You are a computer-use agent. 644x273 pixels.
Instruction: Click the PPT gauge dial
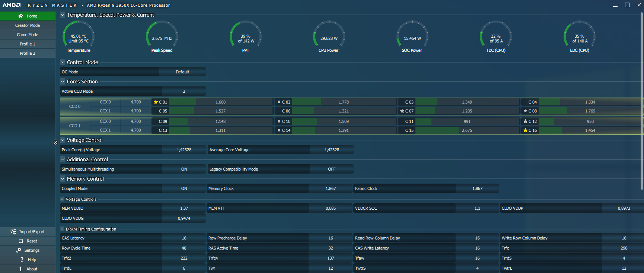pos(246,34)
